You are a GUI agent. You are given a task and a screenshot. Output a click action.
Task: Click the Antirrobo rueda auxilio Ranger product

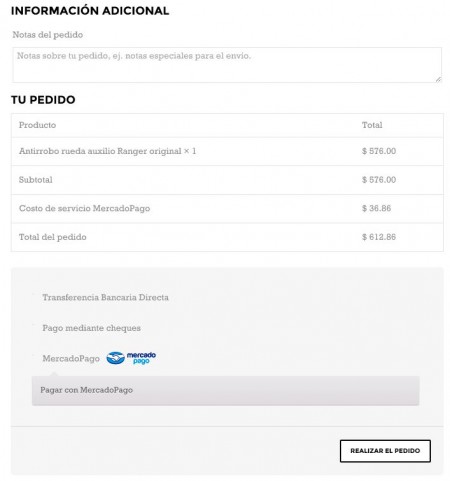pos(107,151)
